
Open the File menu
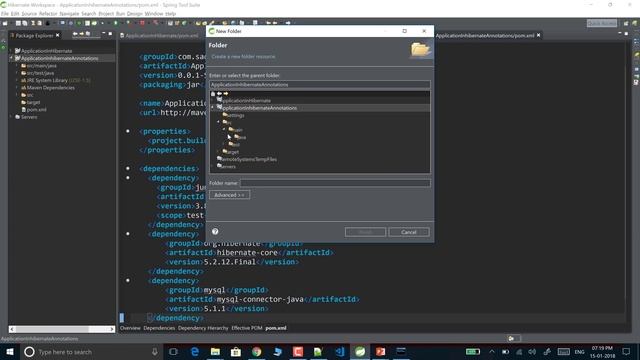pyautogui.click(x=4, y=13)
